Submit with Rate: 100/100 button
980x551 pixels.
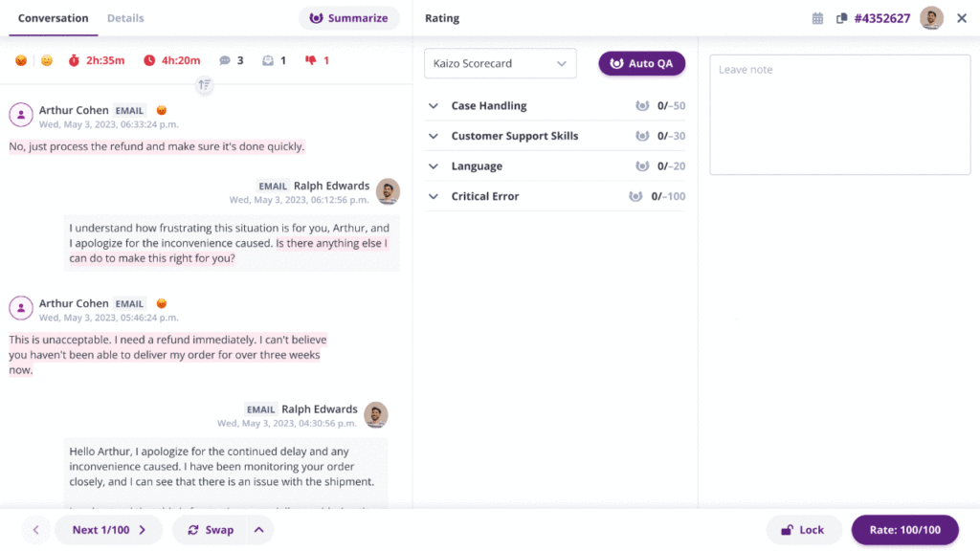tap(904, 530)
